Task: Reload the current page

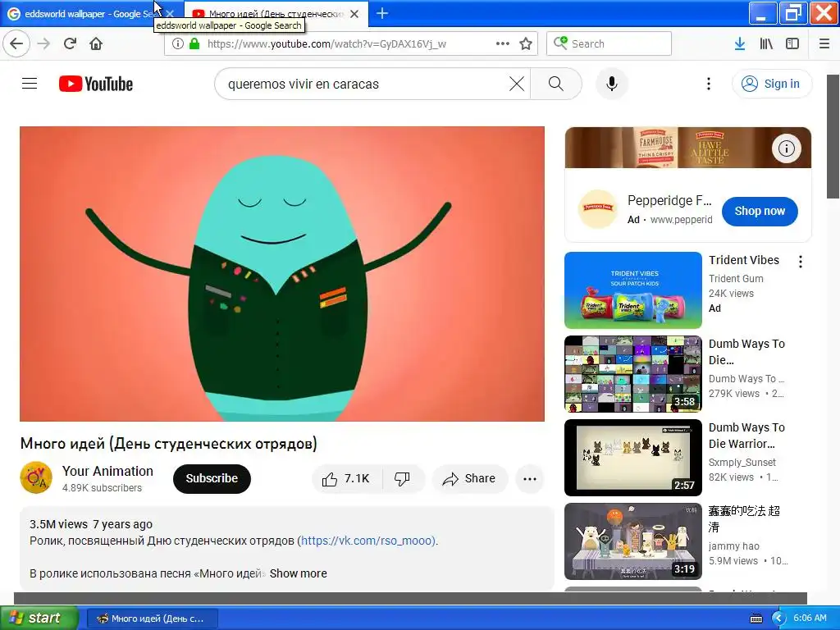Action: [70, 43]
